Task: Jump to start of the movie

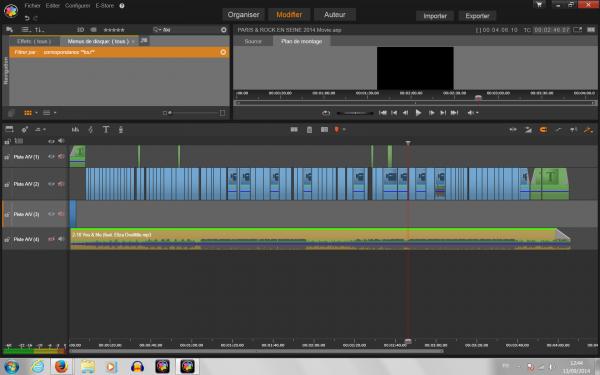Action: (382, 113)
